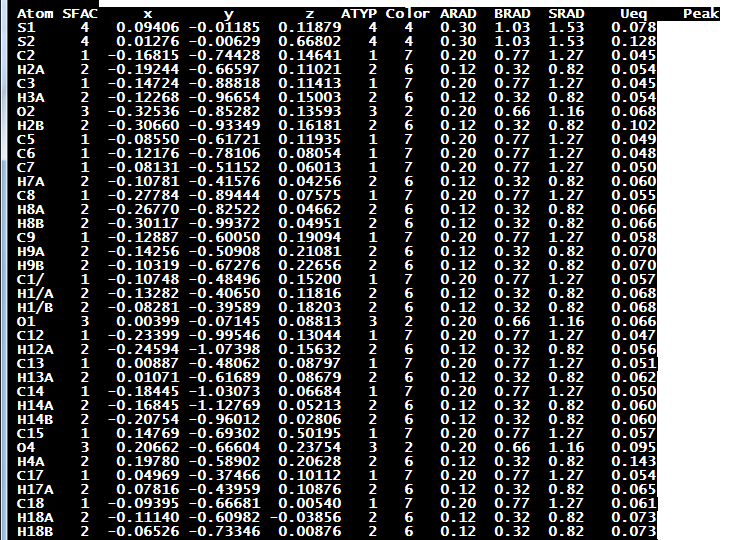The image size is (735, 540).
Task: Select the O2 atom entry
Action: (x=26, y=112)
